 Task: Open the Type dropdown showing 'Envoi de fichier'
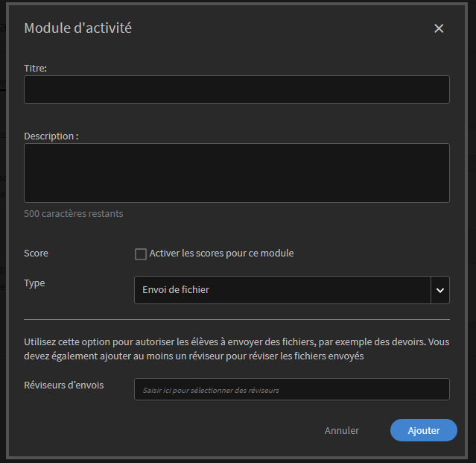coord(282,290)
